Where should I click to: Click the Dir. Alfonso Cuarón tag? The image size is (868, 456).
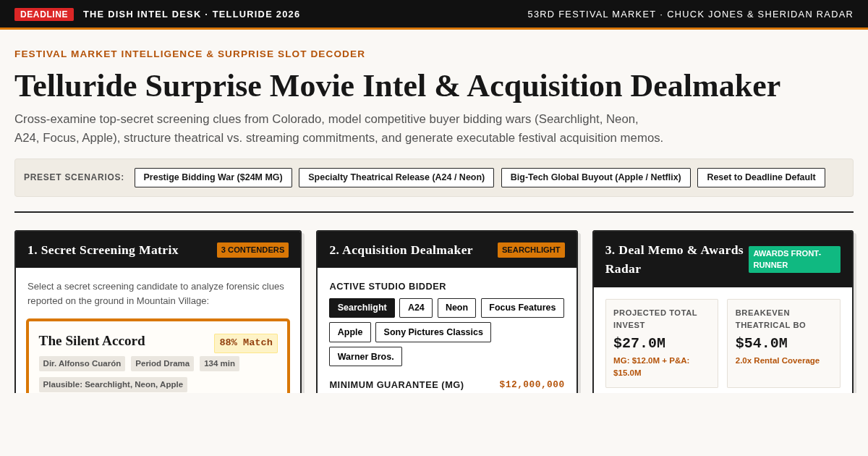point(82,364)
